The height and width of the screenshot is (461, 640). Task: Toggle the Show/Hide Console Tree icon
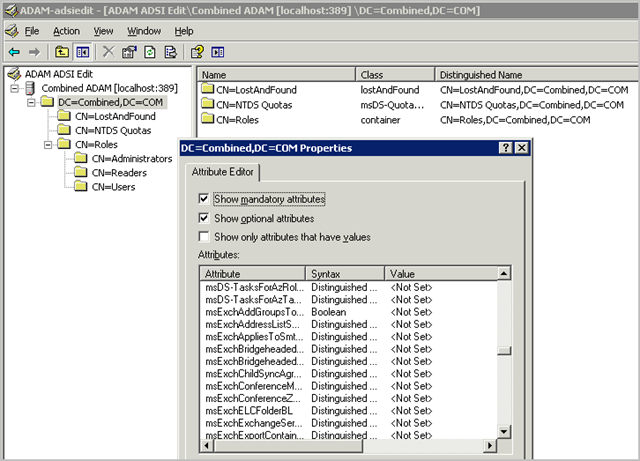point(82,51)
